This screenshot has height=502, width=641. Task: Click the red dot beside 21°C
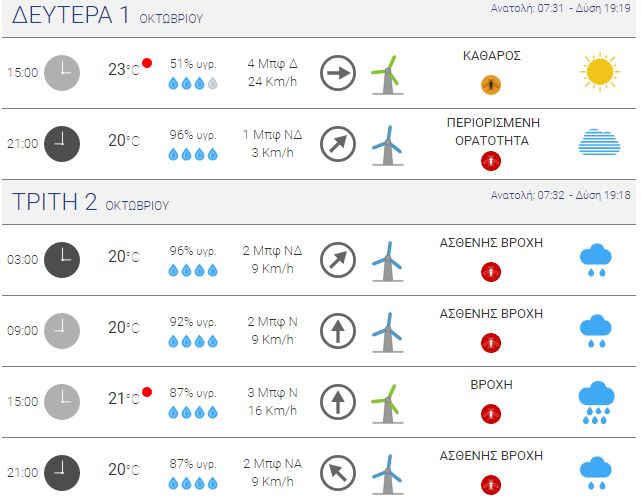click(147, 392)
